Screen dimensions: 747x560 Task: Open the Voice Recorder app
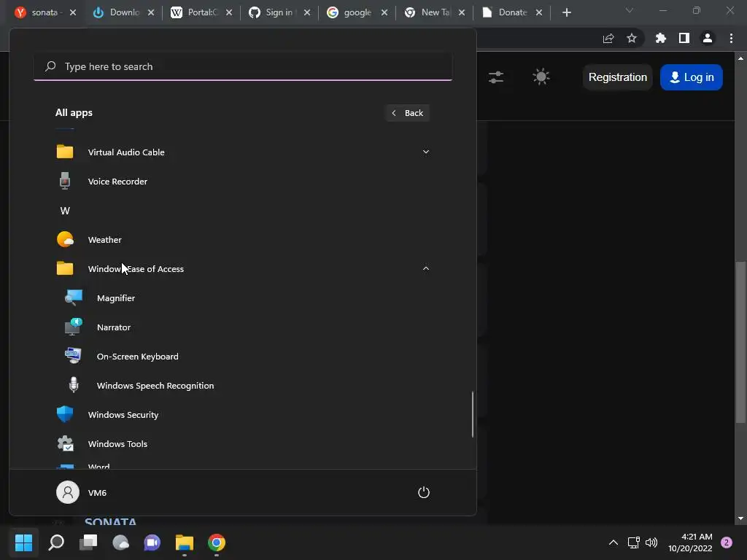(x=242, y=182)
